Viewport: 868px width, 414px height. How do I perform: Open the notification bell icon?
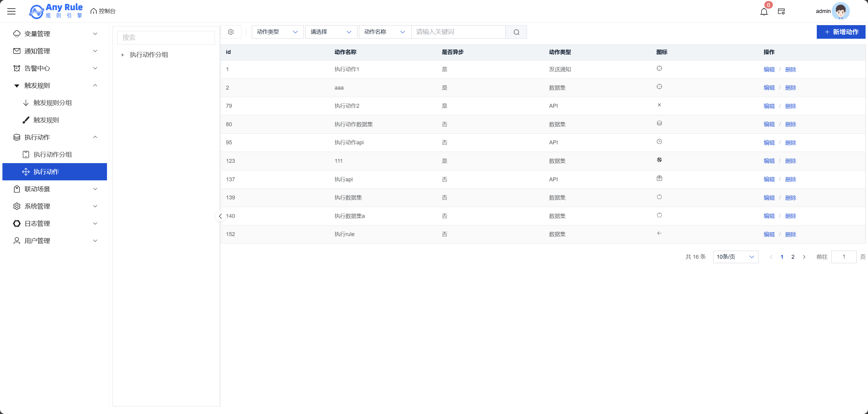click(x=764, y=12)
